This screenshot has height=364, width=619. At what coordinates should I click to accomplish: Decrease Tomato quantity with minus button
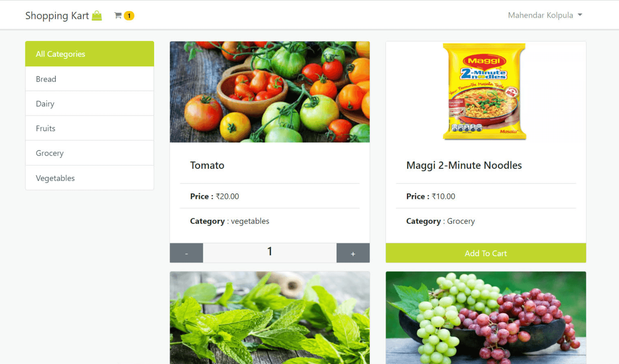pos(186,253)
